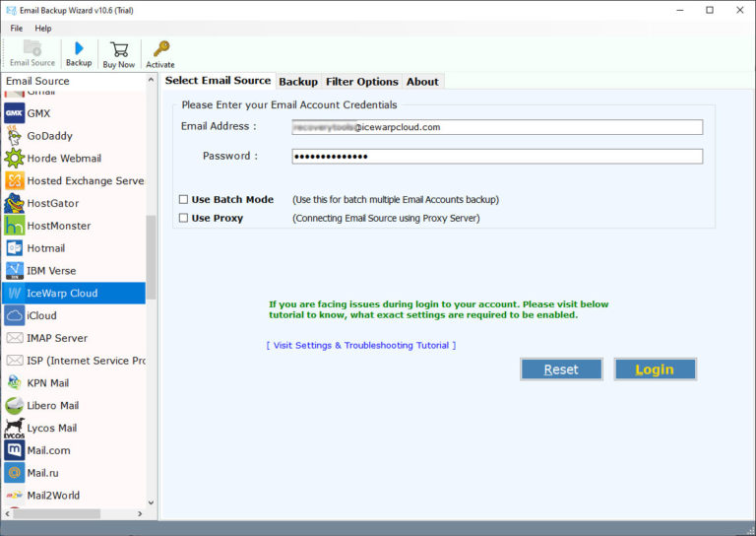Switch to Select Email Source tab
The width and height of the screenshot is (756, 536).
point(218,81)
